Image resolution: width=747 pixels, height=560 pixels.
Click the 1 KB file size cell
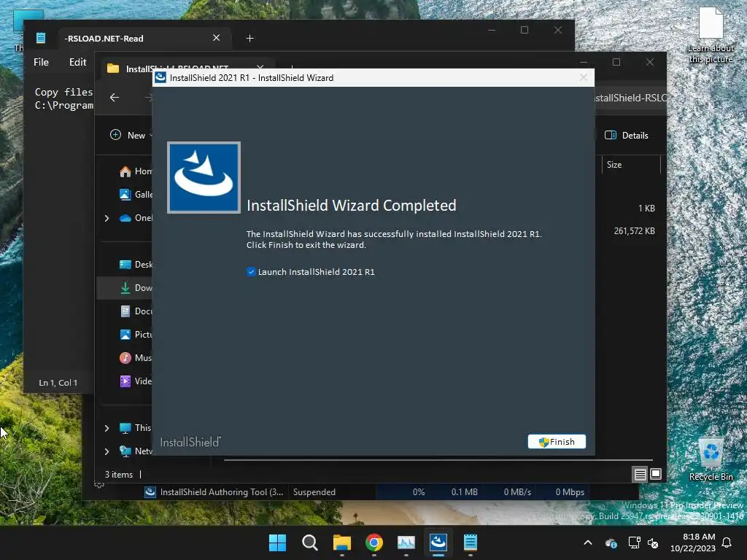[x=646, y=208]
